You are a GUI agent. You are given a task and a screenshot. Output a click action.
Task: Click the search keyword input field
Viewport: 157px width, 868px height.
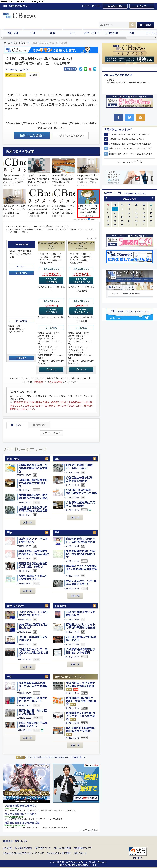(x=114, y=25)
